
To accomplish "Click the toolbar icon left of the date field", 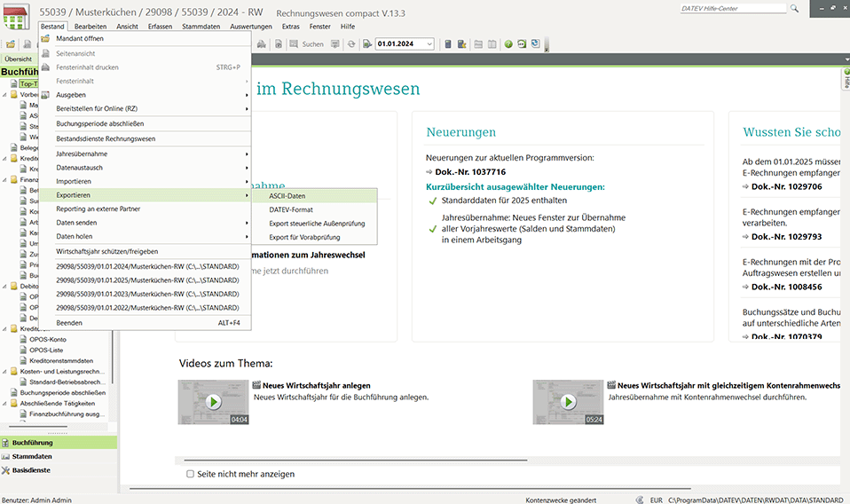I will click(367, 43).
